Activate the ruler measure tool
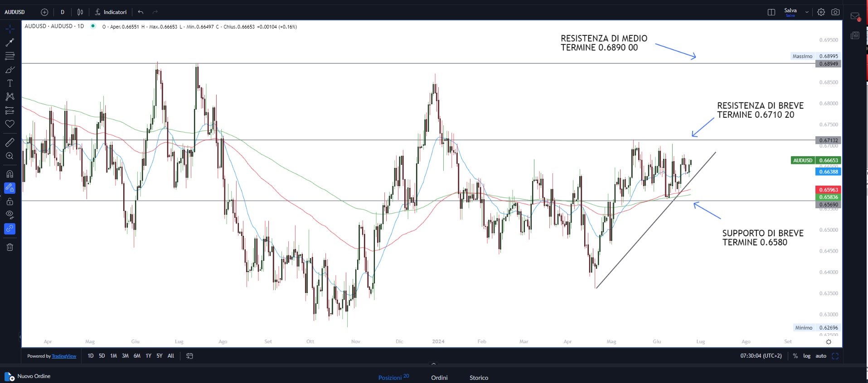 tap(10, 143)
